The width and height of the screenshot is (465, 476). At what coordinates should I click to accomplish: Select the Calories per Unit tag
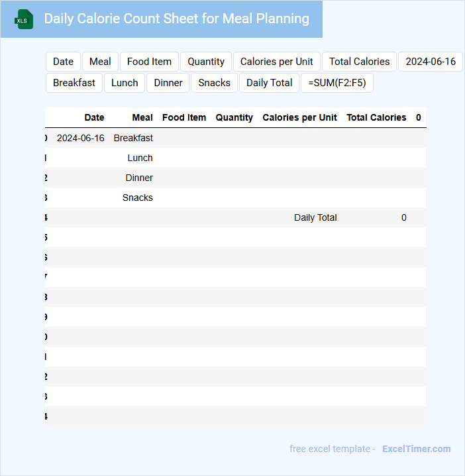point(276,62)
